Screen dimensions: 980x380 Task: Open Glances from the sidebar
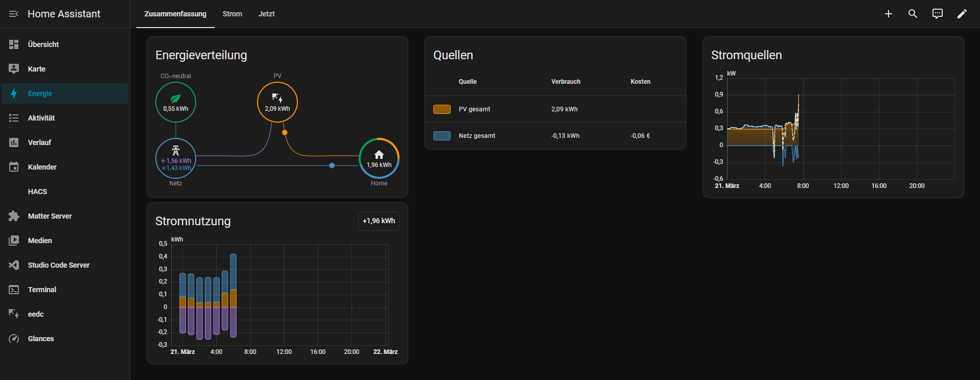(41, 339)
